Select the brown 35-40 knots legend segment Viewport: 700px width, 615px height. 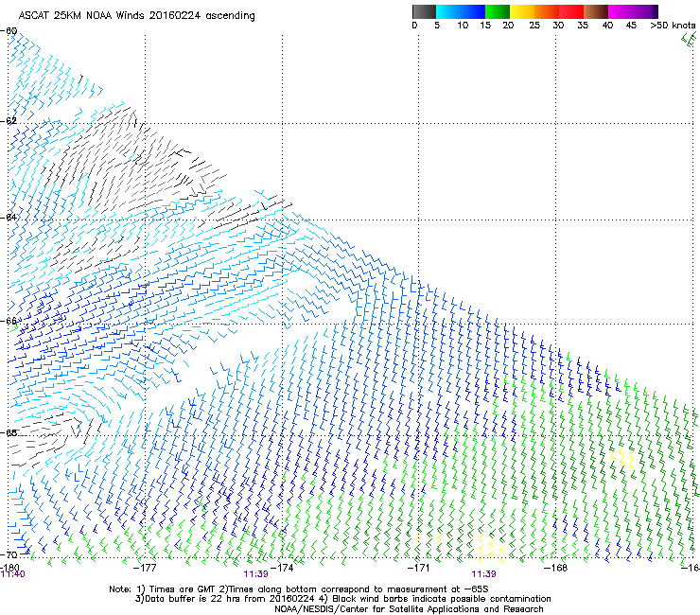[596, 11]
